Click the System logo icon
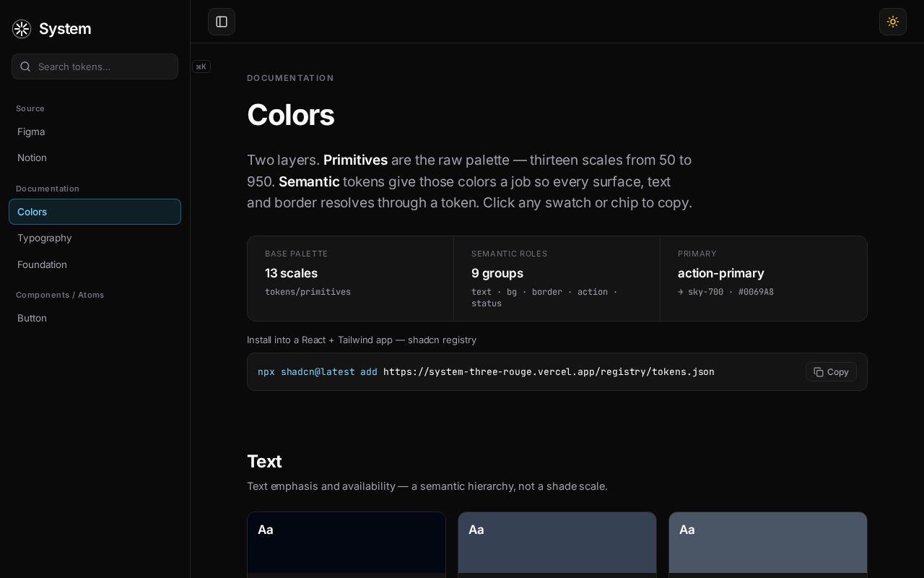Screen dimensions: 924x578 [x=22, y=29]
